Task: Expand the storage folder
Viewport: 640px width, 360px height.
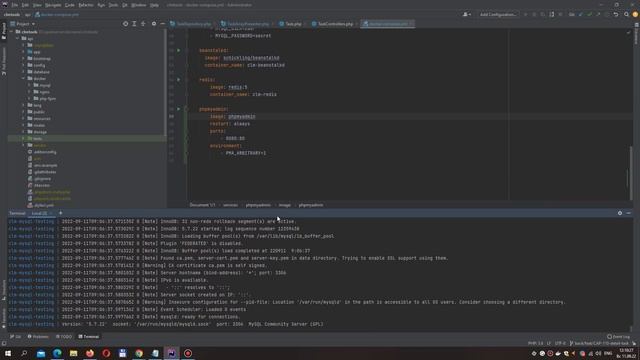Action: pos(23,132)
